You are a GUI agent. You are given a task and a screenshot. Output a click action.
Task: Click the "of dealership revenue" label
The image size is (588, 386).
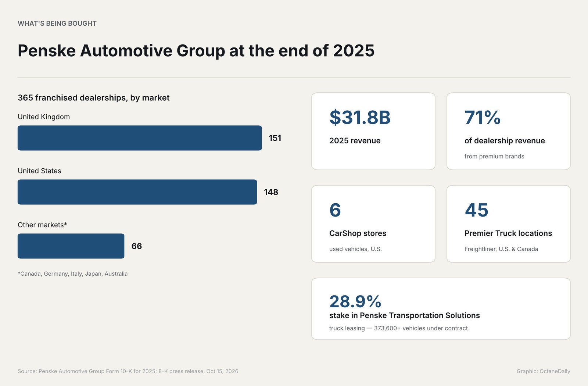tap(505, 141)
